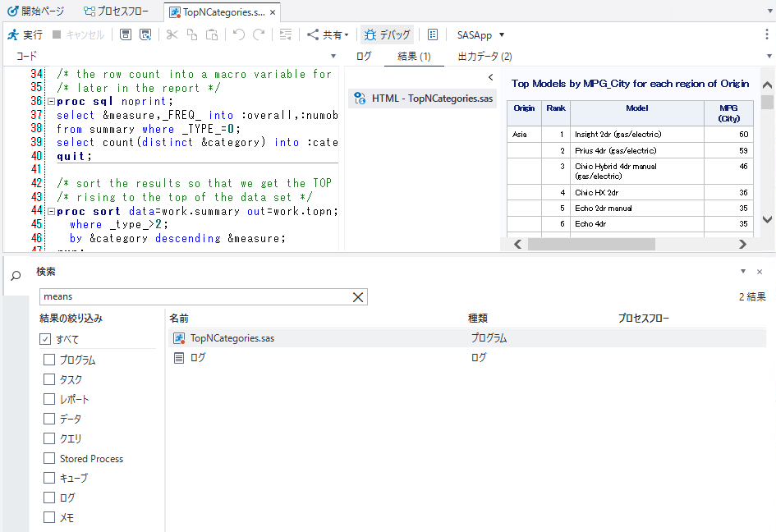The width and height of the screenshot is (776, 532).
Task: Click the Run (実行) button
Action: [x=25, y=34]
